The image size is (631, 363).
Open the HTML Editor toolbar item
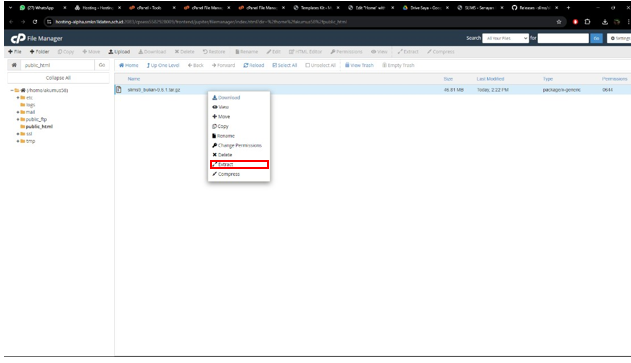[305, 52]
